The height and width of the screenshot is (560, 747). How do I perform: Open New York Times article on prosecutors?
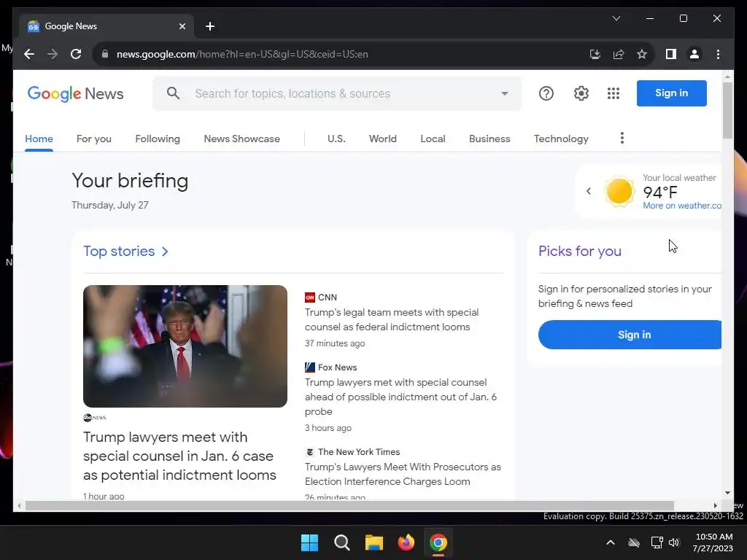click(x=403, y=474)
